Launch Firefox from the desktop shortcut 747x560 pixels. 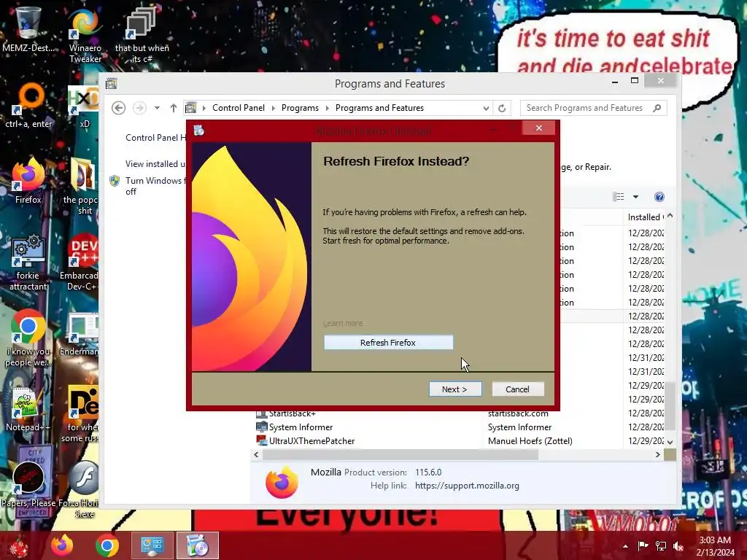28,182
